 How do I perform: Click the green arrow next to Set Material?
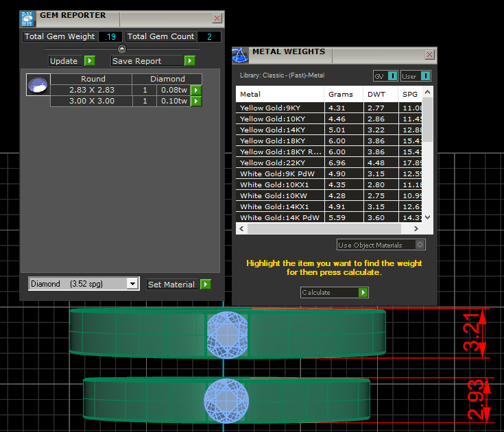(x=205, y=285)
